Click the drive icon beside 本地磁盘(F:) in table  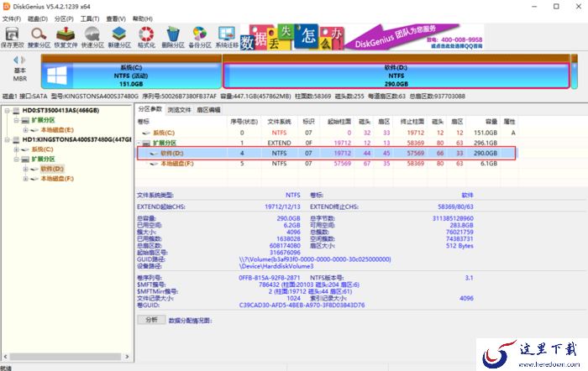pyautogui.click(x=154, y=164)
